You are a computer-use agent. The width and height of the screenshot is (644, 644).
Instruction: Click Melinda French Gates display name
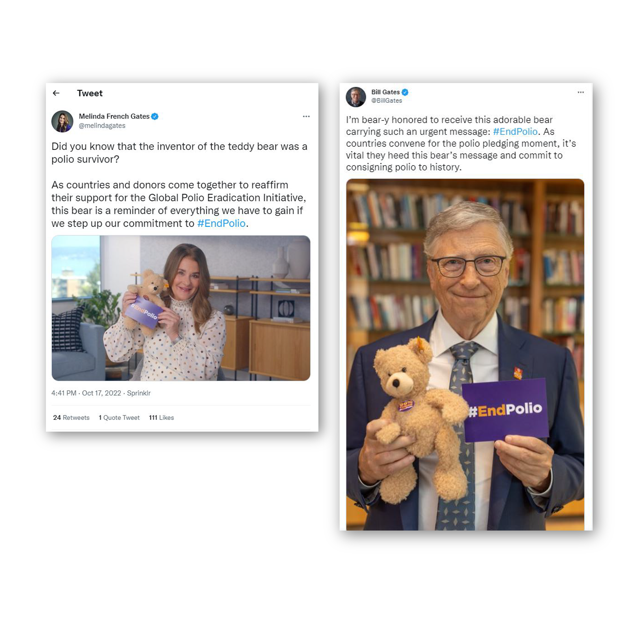(x=114, y=116)
